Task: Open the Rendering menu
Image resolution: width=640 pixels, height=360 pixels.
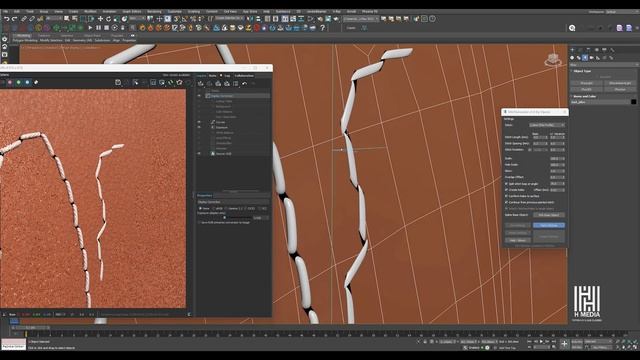Action: tap(154, 12)
